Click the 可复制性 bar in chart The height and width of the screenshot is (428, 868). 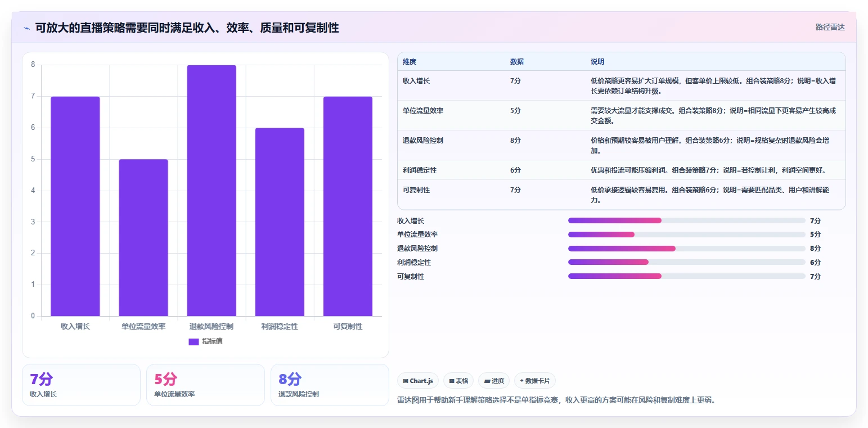point(348,206)
